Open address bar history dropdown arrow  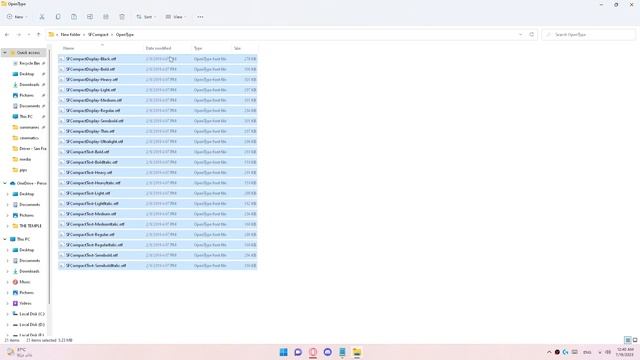tap(520, 35)
